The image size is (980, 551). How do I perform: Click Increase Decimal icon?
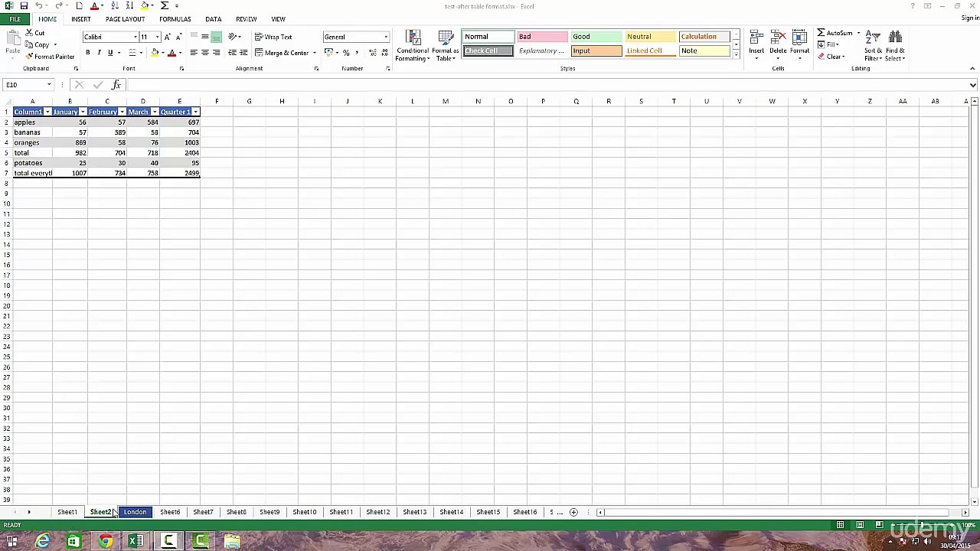[x=372, y=53]
